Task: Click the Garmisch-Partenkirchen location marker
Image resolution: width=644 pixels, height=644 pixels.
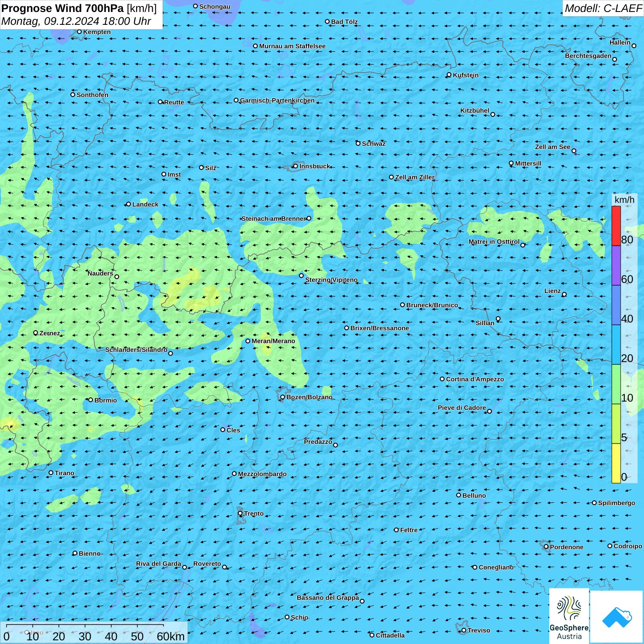Action: [236, 100]
